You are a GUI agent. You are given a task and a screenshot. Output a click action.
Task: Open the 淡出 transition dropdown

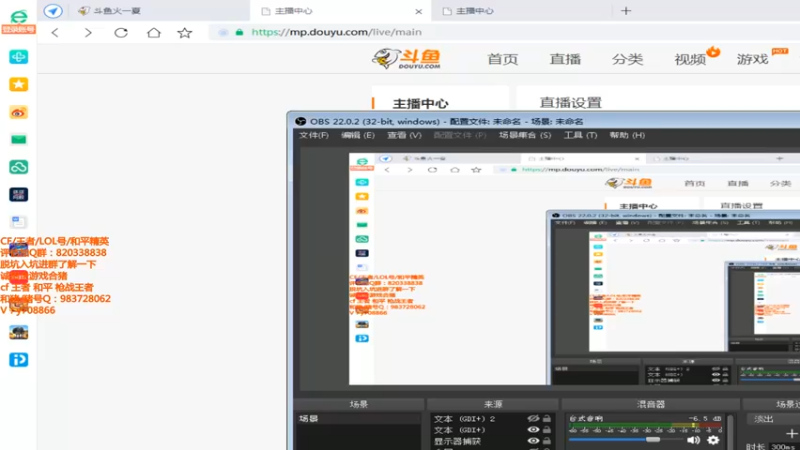coord(771,419)
